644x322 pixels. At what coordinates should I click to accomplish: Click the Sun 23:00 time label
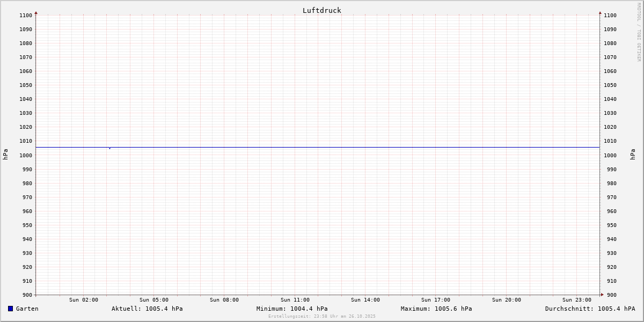[x=577, y=300]
